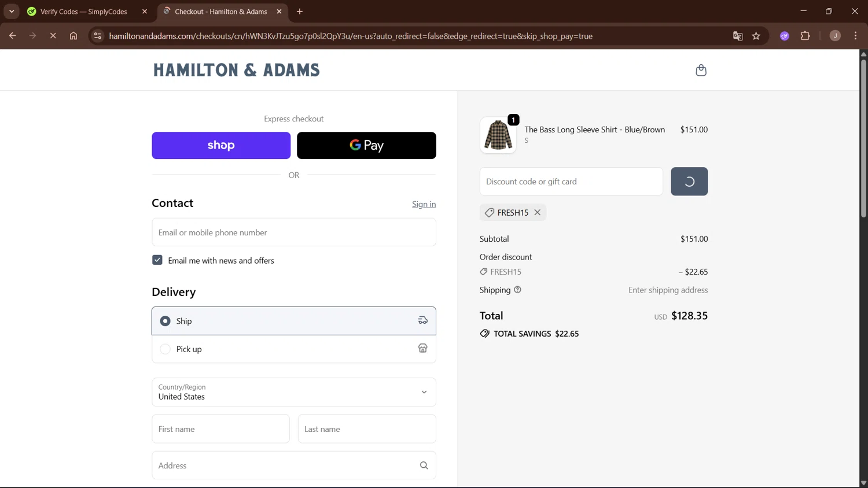Click the Bass Long Sleeve Shirt thumbnail

[498, 135]
